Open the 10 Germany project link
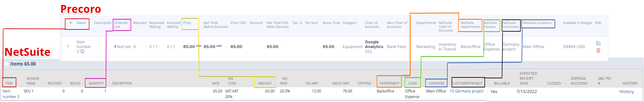Screen dimensions: 644x102 click(467, 91)
